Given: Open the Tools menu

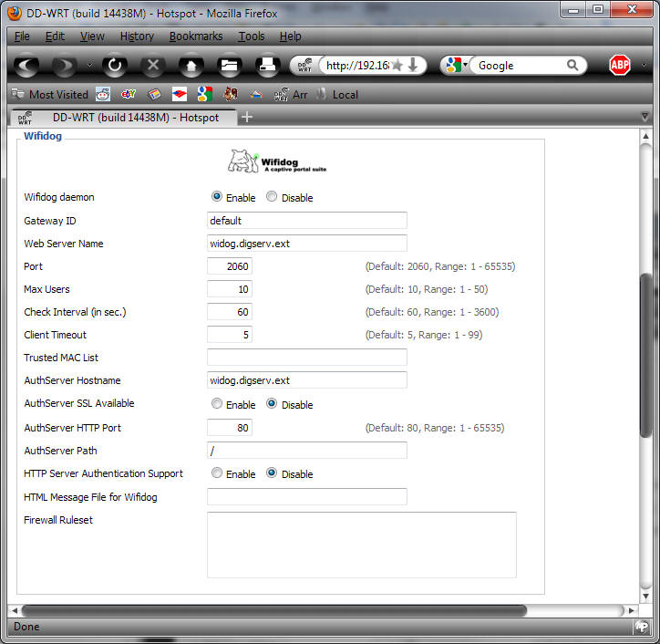Looking at the screenshot, I should click(x=252, y=36).
